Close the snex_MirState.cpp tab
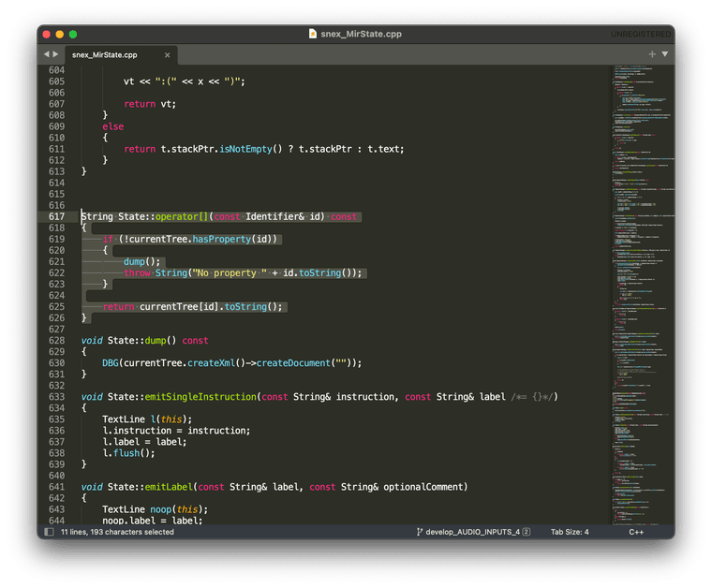 [x=167, y=55]
